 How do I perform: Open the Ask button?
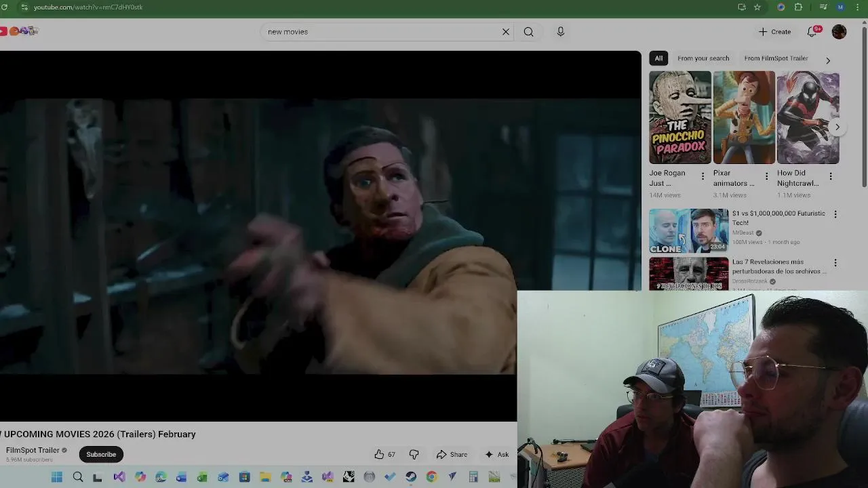point(496,455)
